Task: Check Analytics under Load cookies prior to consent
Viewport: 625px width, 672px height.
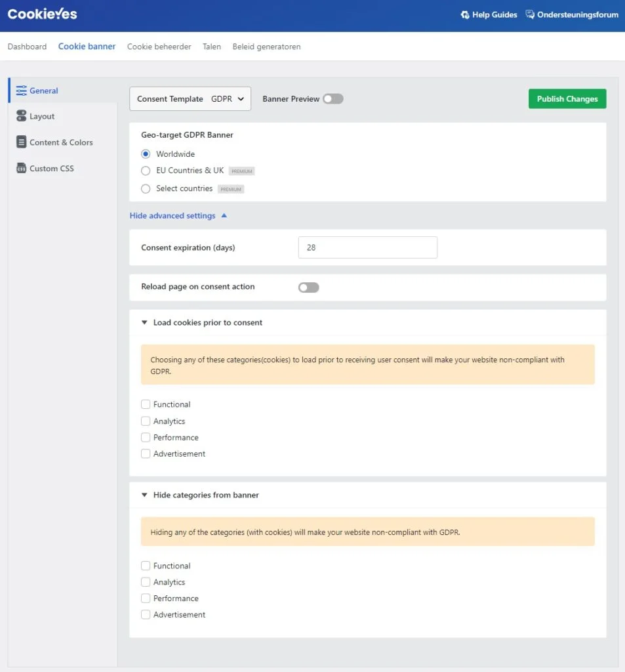Action: pyautogui.click(x=146, y=421)
